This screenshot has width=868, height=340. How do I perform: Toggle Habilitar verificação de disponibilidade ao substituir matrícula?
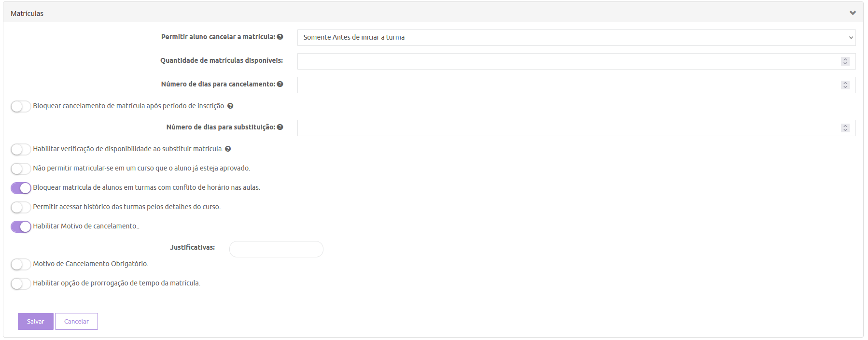pos(21,149)
